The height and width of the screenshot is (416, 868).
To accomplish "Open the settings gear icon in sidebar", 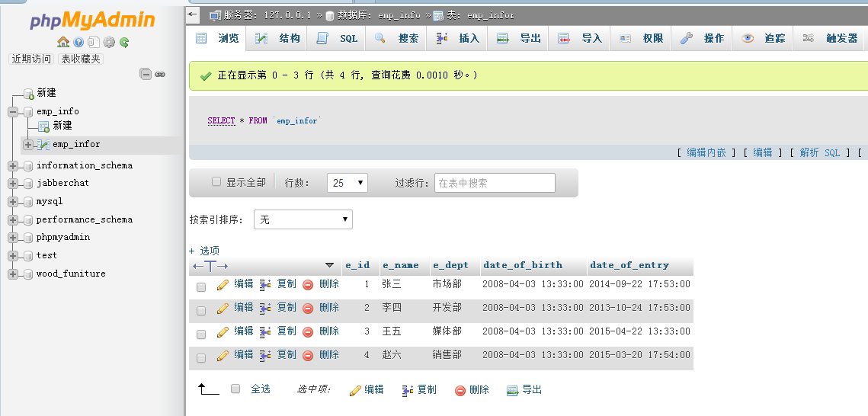I will tap(109, 42).
